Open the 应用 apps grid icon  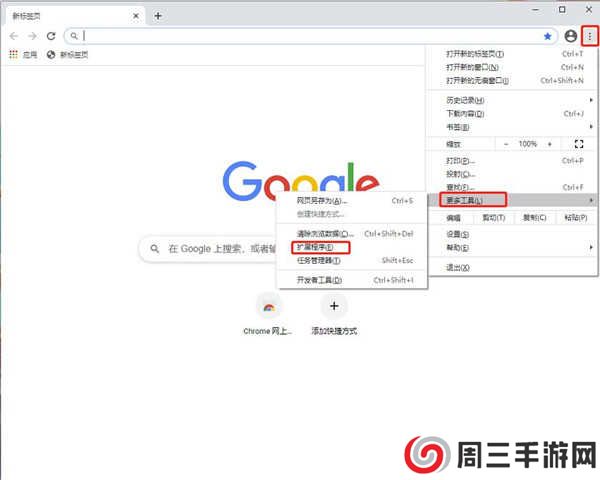point(14,55)
